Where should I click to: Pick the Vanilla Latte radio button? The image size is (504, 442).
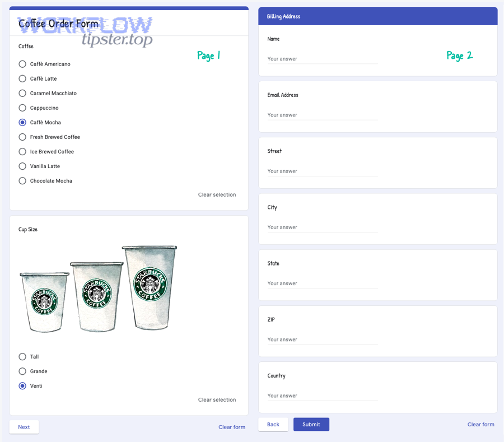click(x=22, y=166)
